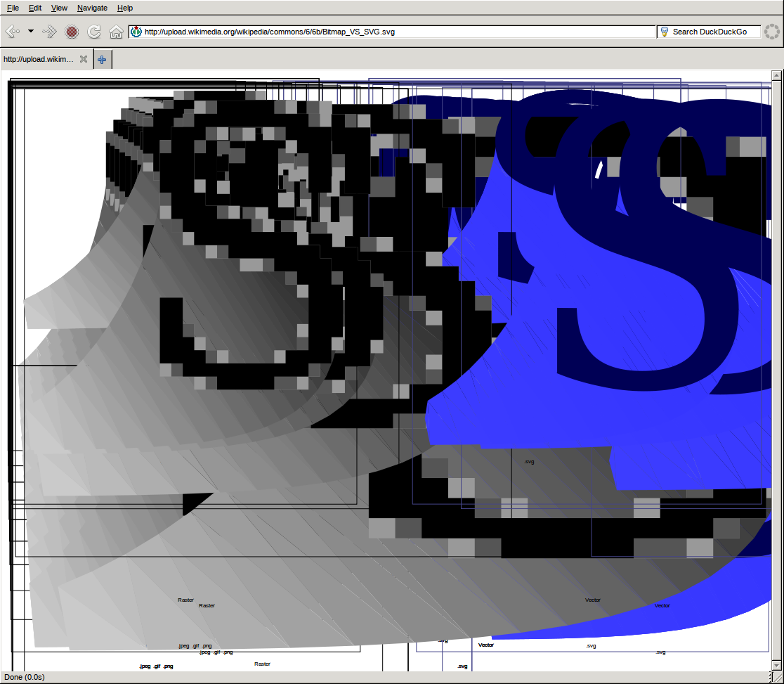Image resolution: width=784 pixels, height=684 pixels.
Task: Open the Navigate menu
Action: (92, 8)
